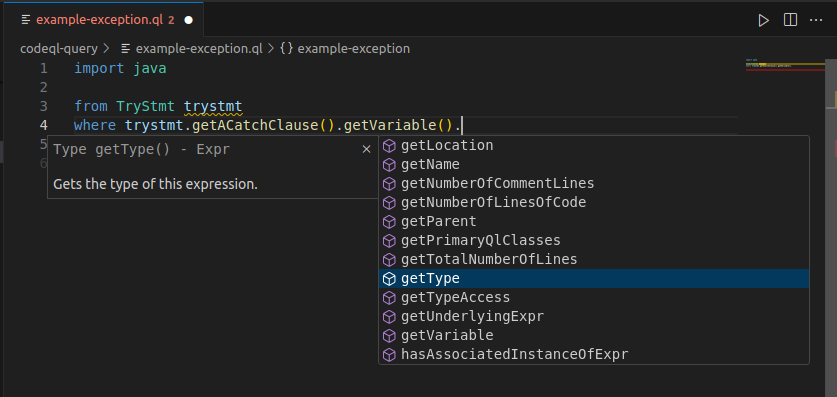
Task: Choose getVariable in the suggestion list
Action: coord(594,335)
